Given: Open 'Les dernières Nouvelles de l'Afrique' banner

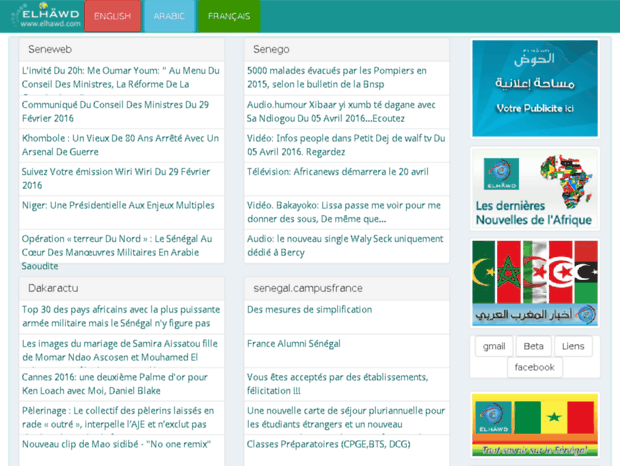Looking at the screenshot, I should pyautogui.click(x=535, y=189).
